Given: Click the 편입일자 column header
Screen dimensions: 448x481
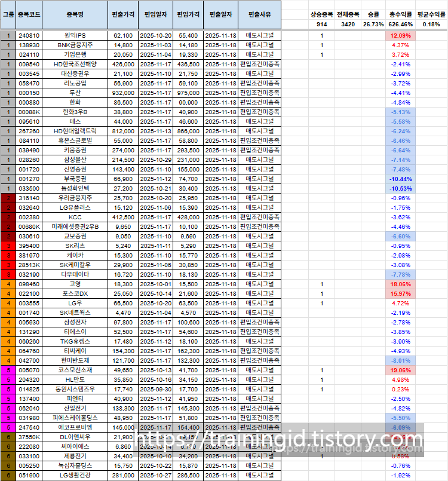Looking at the screenshot, I should (x=155, y=15).
